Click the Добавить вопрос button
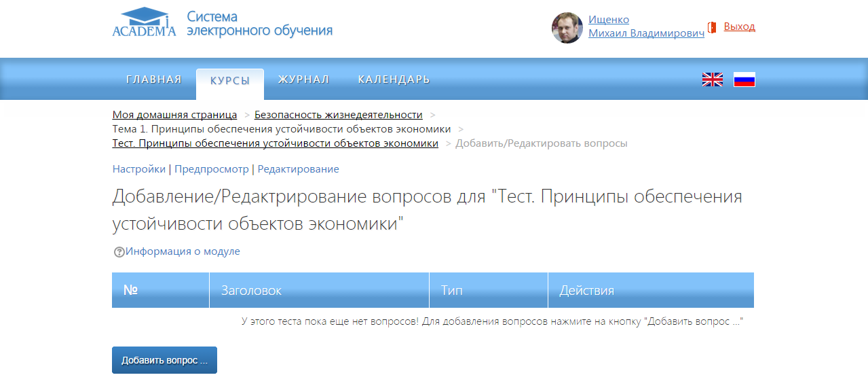Screen dimensions: 868x390 pos(164,360)
